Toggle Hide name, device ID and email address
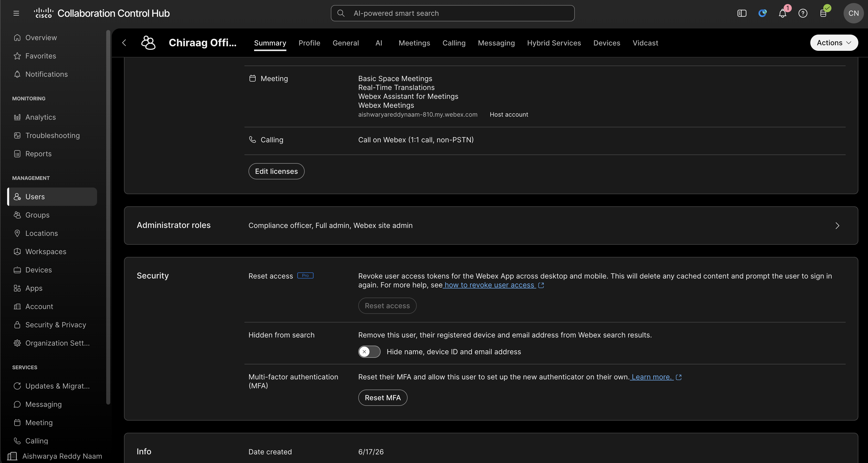 point(369,351)
